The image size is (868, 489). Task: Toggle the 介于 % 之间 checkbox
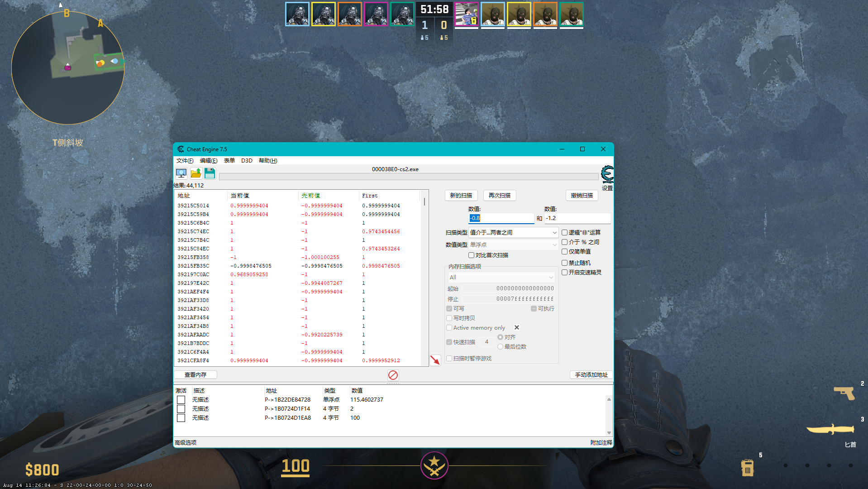564,242
